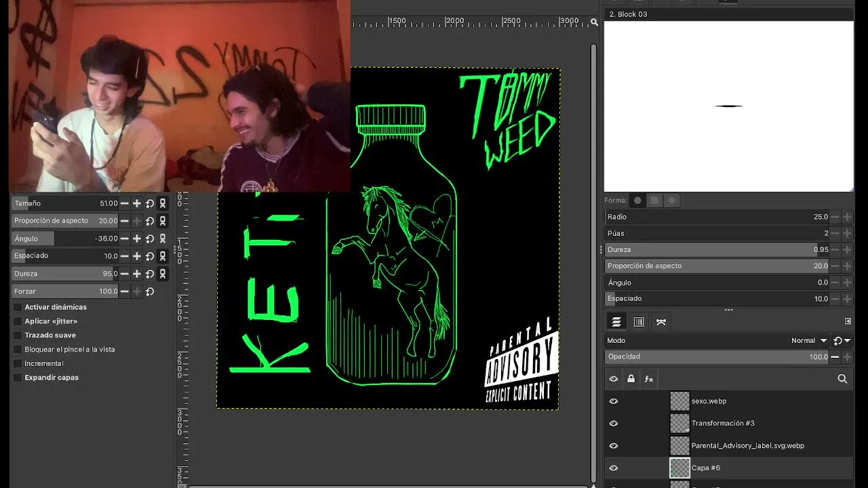Reset Proporción de aspecto in tool options
868x488 pixels.
coord(150,221)
